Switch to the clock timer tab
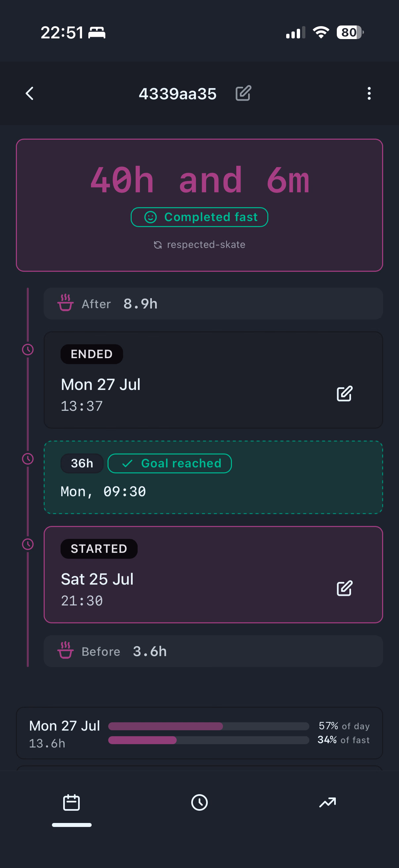399x868 pixels. pos(199,803)
